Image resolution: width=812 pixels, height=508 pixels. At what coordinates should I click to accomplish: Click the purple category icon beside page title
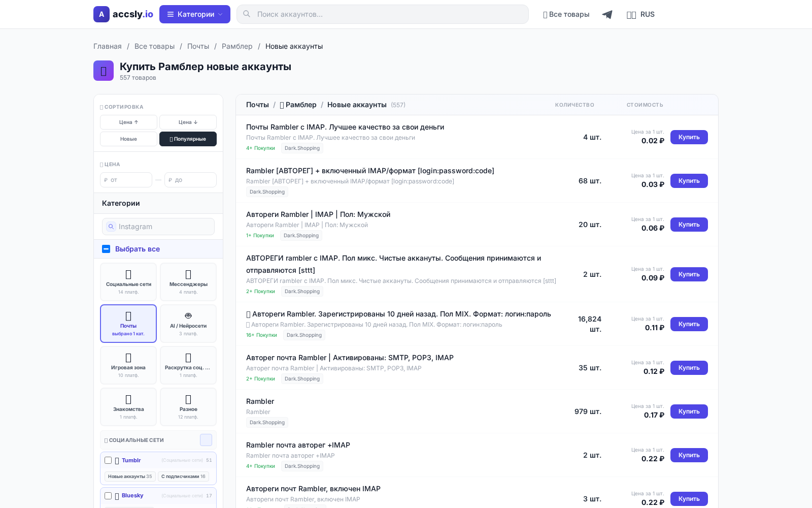click(104, 71)
